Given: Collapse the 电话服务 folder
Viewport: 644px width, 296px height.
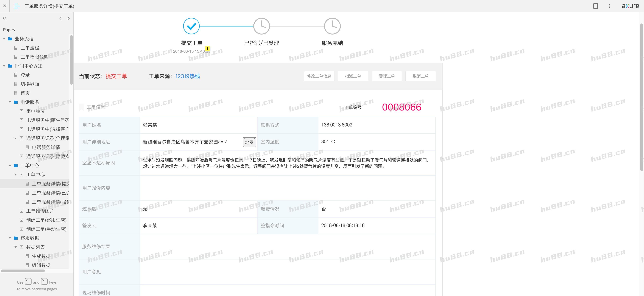Looking at the screenshot, I should [10, 102].
